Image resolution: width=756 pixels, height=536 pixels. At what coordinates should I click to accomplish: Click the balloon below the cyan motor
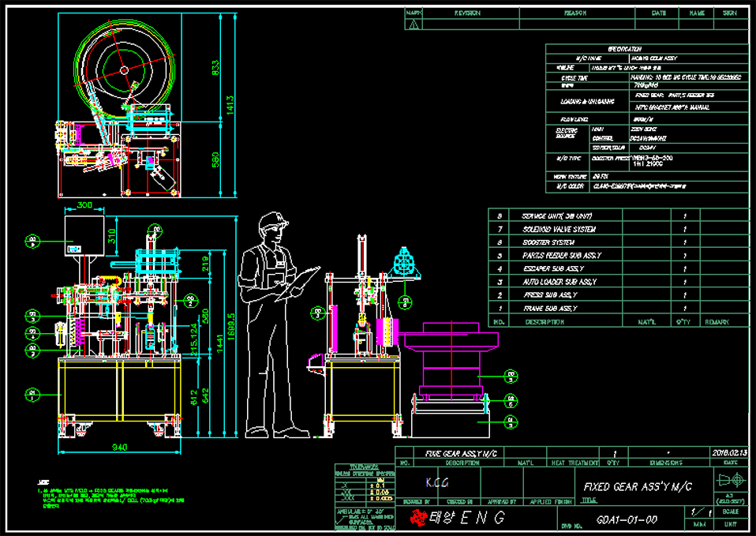click(x=405, y=300)
